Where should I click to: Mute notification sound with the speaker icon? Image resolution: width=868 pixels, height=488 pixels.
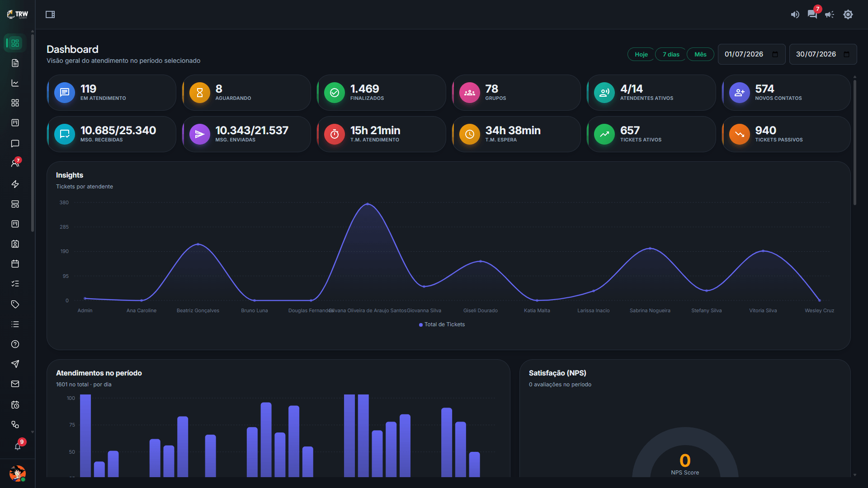point(795,14)
